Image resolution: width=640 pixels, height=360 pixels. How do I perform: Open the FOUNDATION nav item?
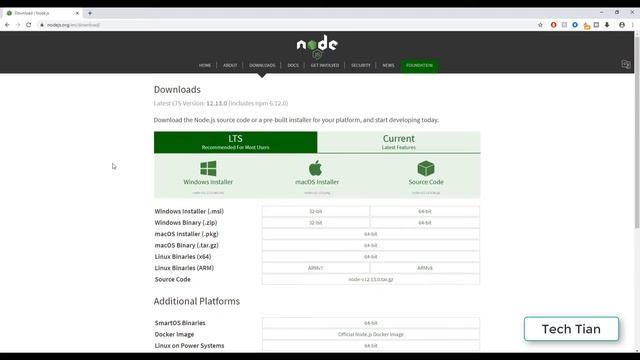point(419,65)
